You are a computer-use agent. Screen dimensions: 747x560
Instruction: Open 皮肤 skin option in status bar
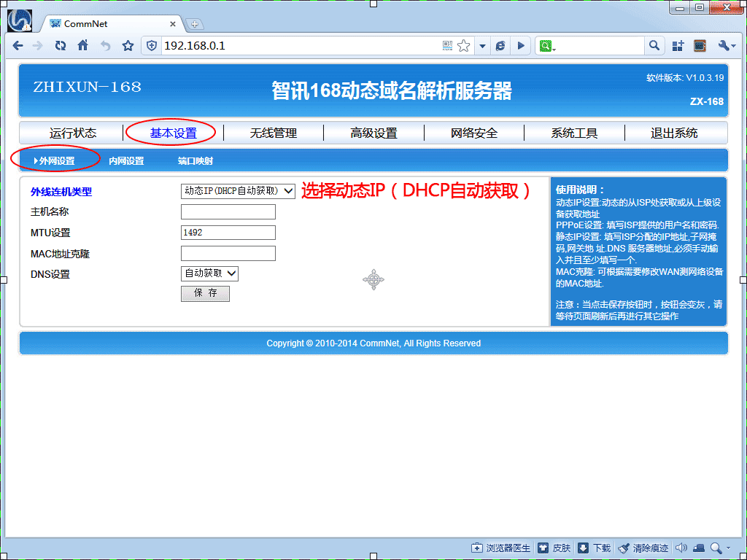click(x=554, y=548)
